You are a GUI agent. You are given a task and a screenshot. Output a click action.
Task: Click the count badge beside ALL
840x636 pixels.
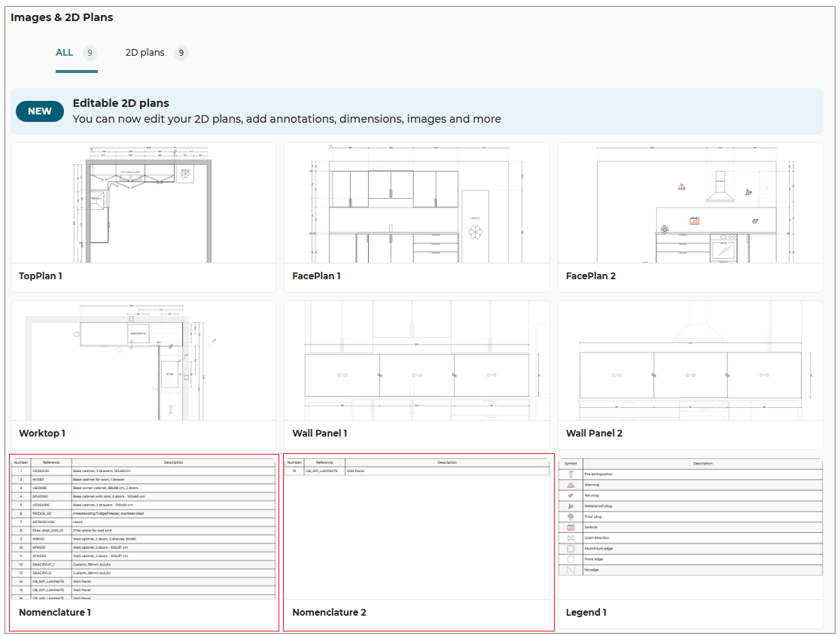click(x=90, y=53)
